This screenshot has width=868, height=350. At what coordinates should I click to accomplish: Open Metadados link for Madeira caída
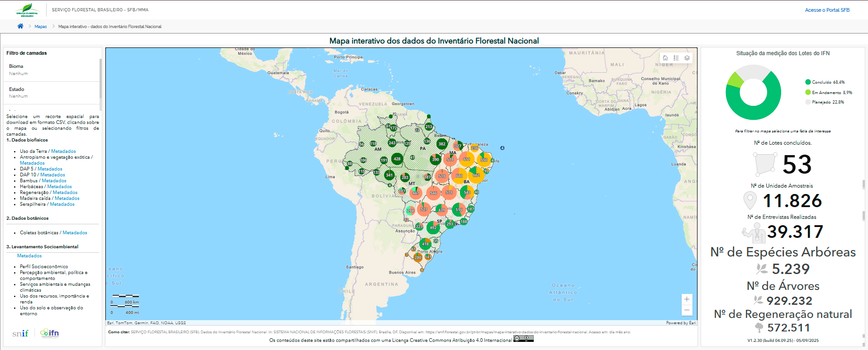coord(67,199)
